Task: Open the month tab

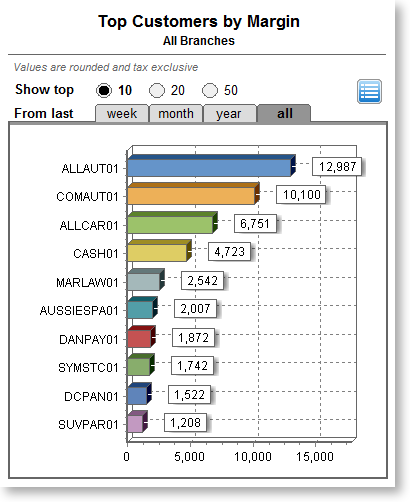Action: 176,113
